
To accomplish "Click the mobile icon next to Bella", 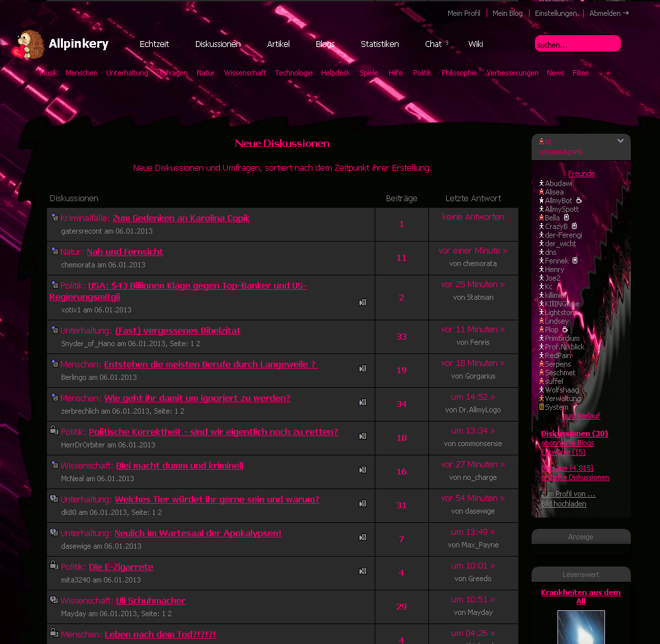I will tap(566, 218).
